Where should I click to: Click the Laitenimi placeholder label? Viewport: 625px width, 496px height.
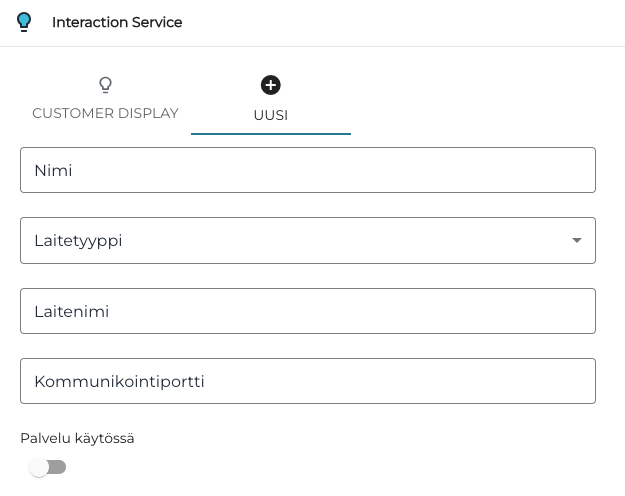(x=71, y=312)
